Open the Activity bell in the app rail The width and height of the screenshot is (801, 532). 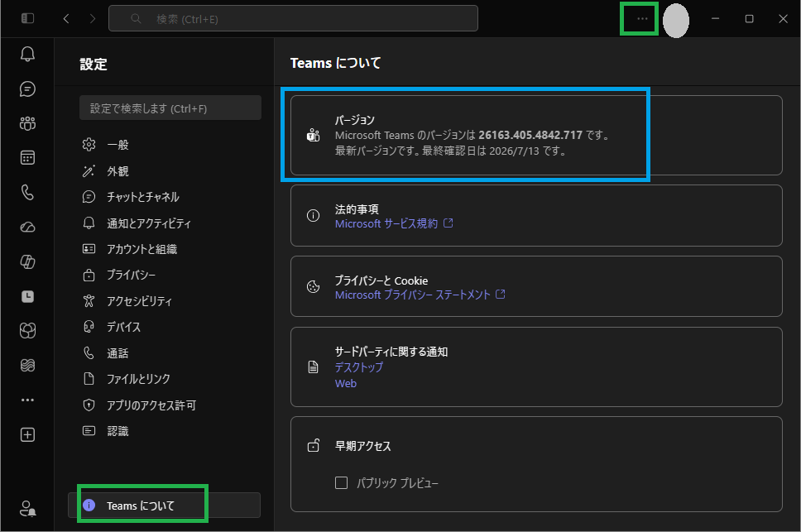tap(27, 54)
